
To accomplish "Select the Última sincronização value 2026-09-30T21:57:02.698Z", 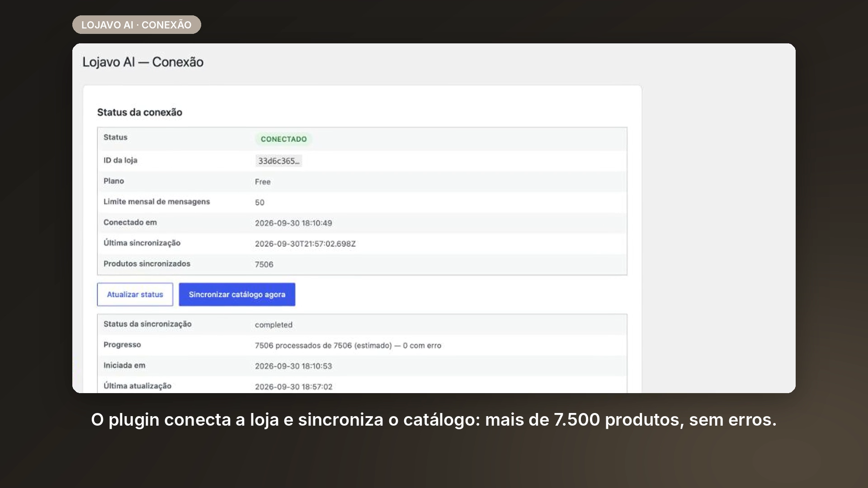I will click(305, 244).
